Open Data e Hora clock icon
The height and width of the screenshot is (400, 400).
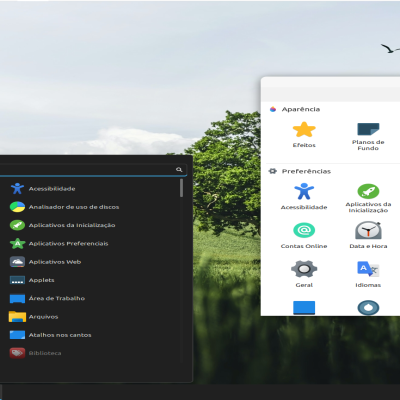(x=368, y=230)
